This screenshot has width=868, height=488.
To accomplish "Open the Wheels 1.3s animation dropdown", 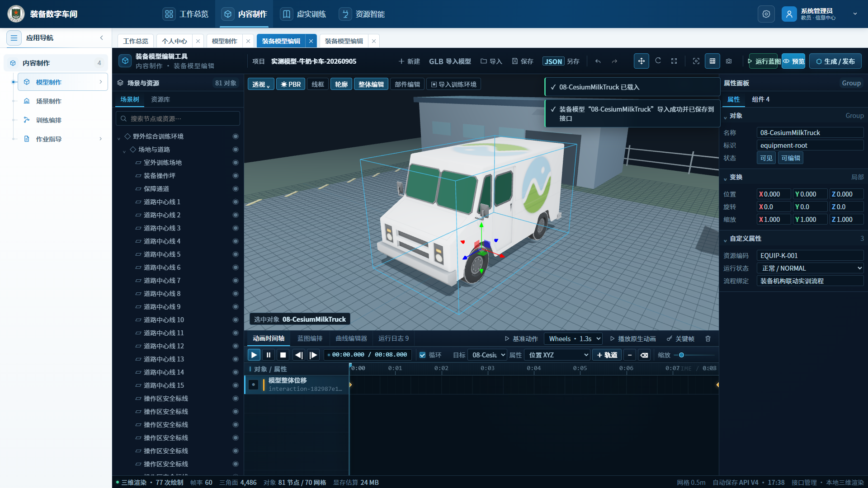I will [x=573, y=339].
